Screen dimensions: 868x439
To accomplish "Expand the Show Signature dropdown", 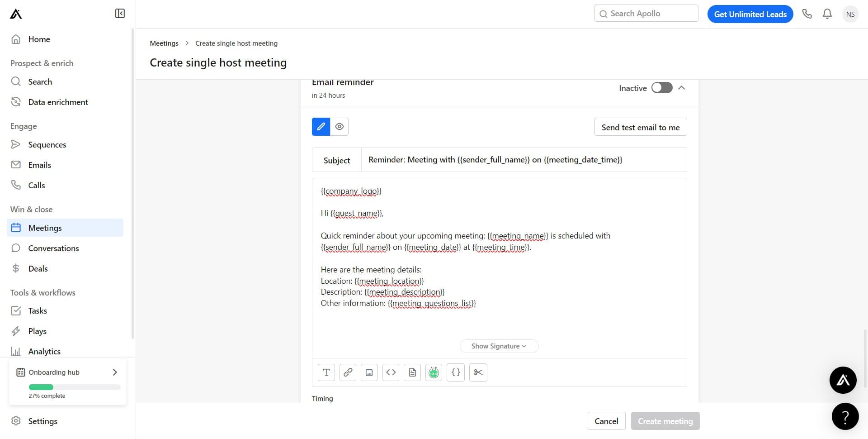I will pyautogui.click(x=499, y=346).
